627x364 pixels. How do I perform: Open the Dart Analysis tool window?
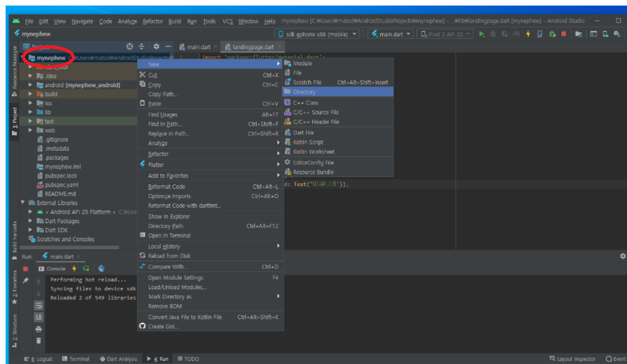click(118, 359)
